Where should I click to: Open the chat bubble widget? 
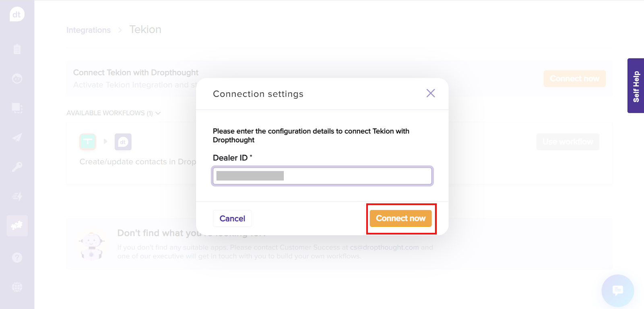click(617, 290)
